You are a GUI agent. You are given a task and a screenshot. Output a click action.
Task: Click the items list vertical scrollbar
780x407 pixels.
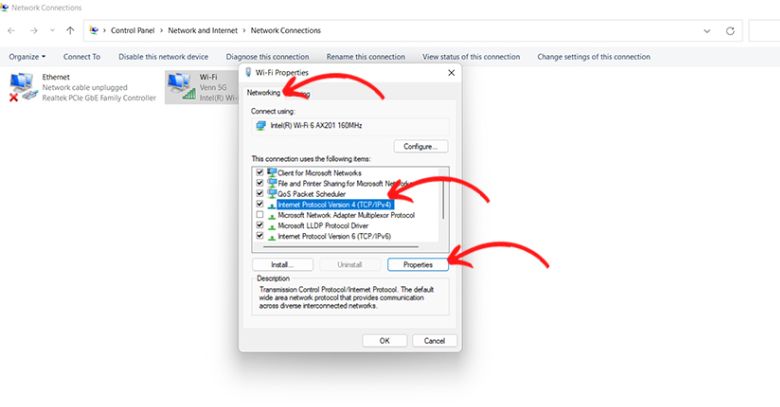(443, 199)
